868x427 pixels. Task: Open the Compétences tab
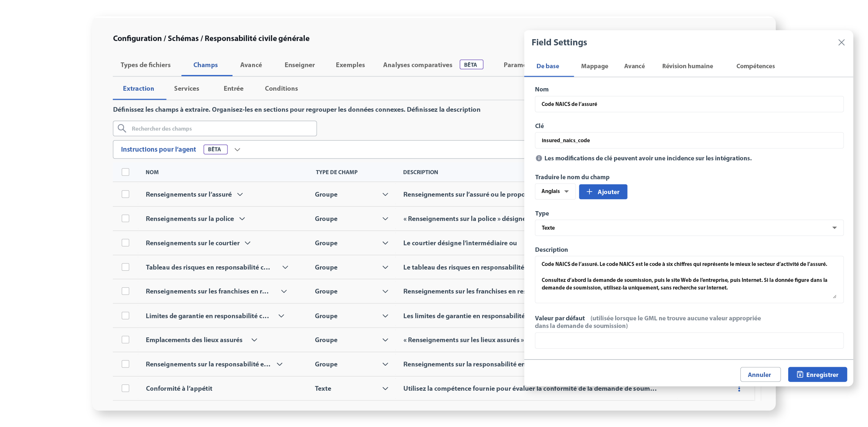tap(755, 66)
